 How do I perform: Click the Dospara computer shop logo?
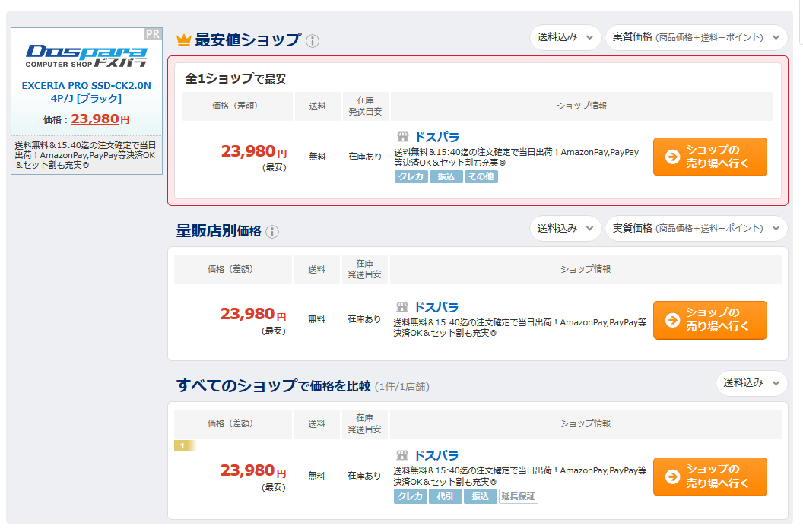pyautogui.click(x=86, y=55)
